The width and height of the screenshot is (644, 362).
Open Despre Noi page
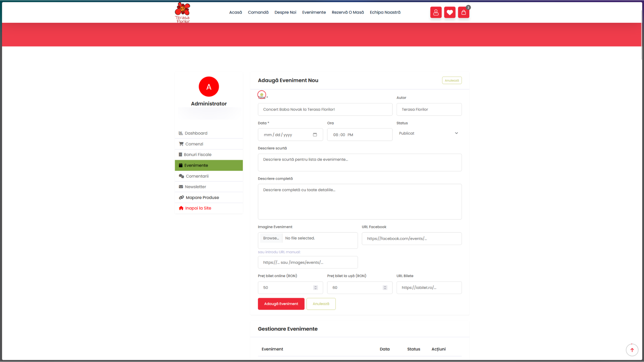click(x=285, y=12)
